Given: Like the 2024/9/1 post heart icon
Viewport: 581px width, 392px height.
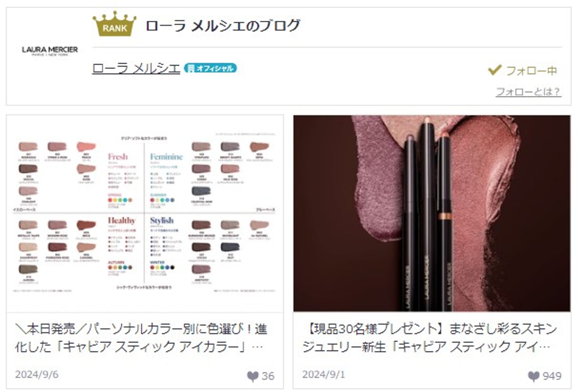Looking at the screenshot, I should tap(534, 376).
